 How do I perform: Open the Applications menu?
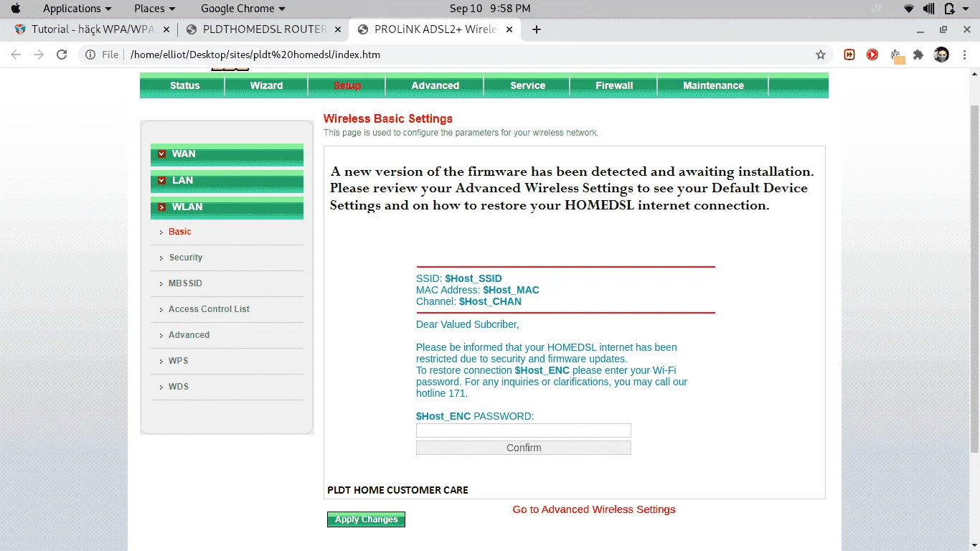coord(77,9)
